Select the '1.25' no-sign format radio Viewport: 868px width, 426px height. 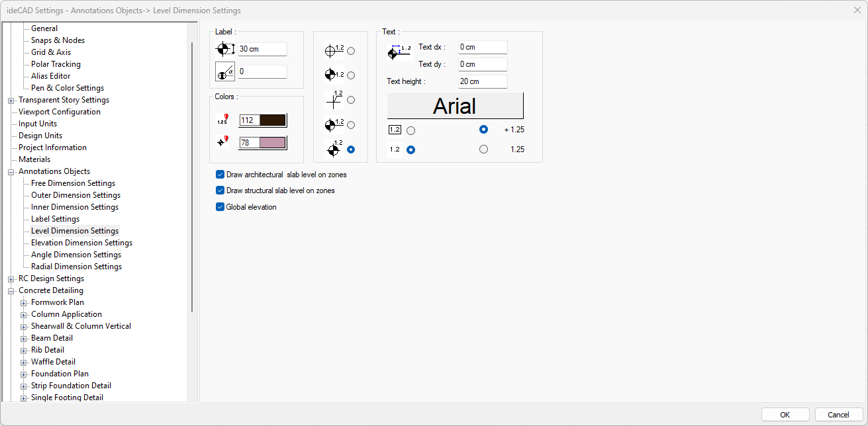(483, 149)
